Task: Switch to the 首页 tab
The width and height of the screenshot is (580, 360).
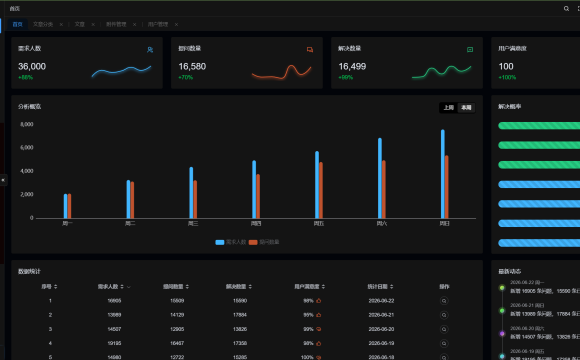Action: (17, 24)
